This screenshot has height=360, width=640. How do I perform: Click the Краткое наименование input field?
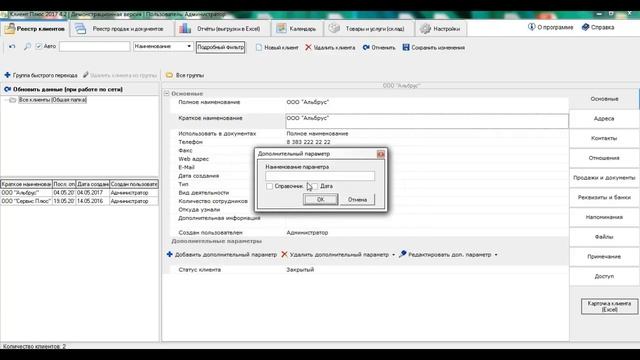tap(427, 121)
